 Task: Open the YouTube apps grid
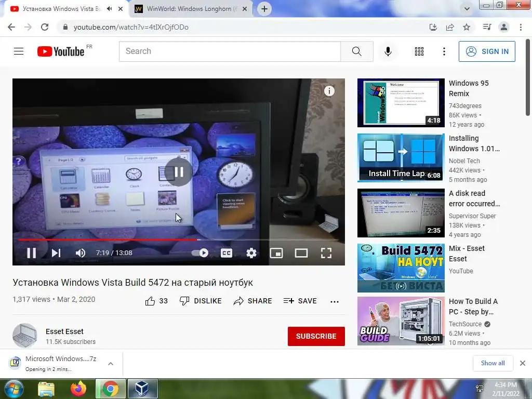click(419, 51)
